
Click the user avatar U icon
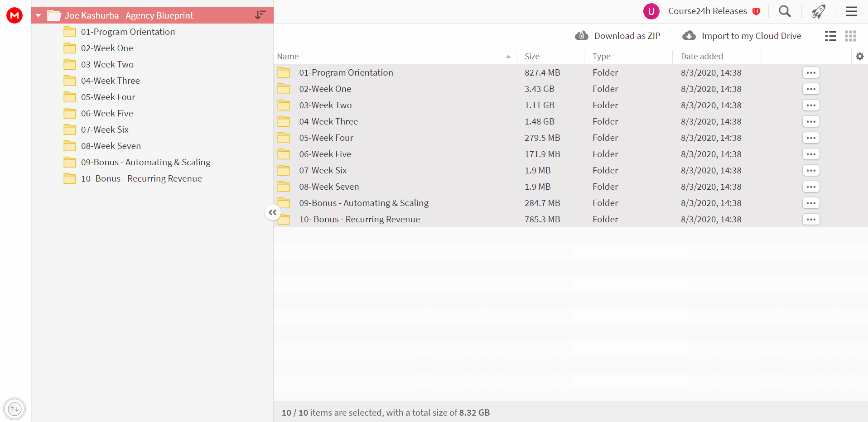[x=651, y=11]
